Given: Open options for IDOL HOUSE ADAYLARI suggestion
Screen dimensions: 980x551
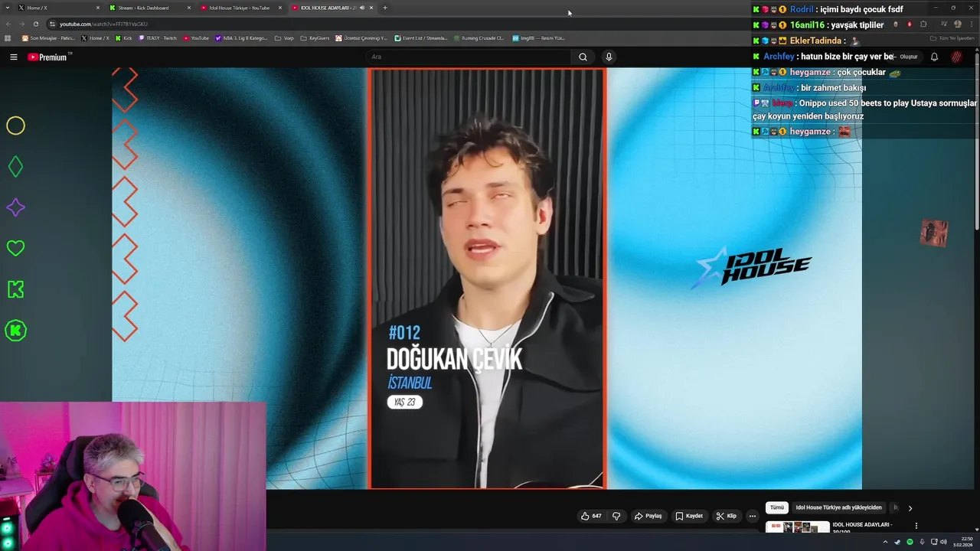Looking at the screenshot, I should 916,526.
